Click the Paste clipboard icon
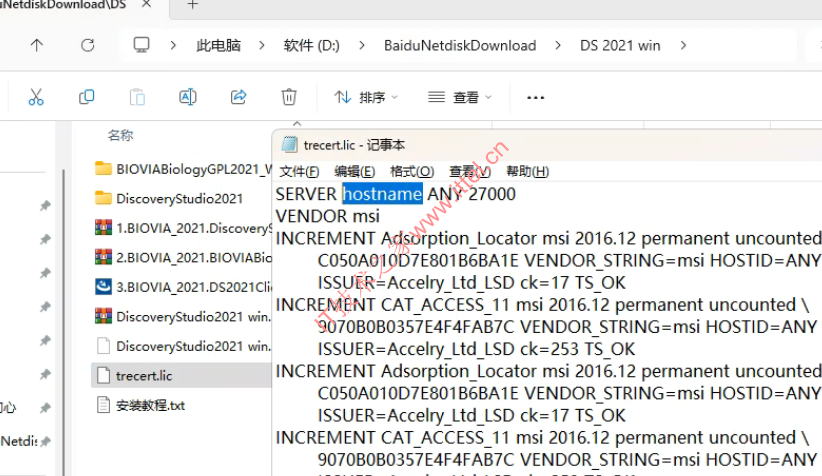 (x=137, y=97)
